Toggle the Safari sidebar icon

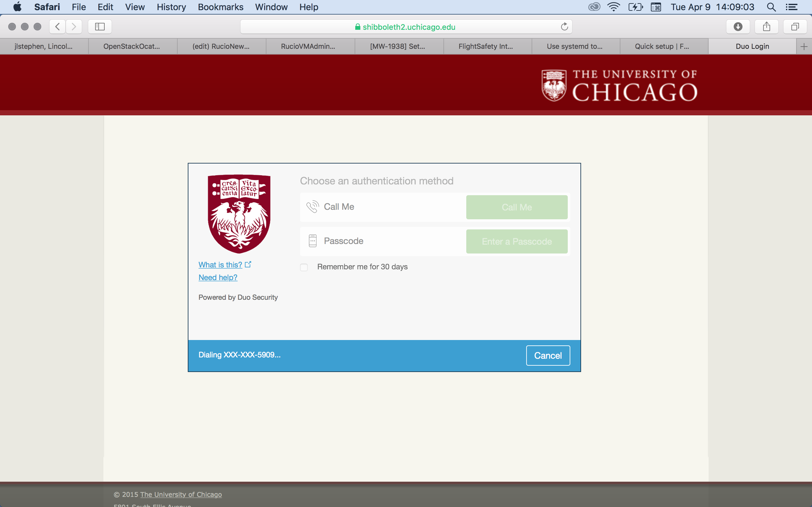100,27
